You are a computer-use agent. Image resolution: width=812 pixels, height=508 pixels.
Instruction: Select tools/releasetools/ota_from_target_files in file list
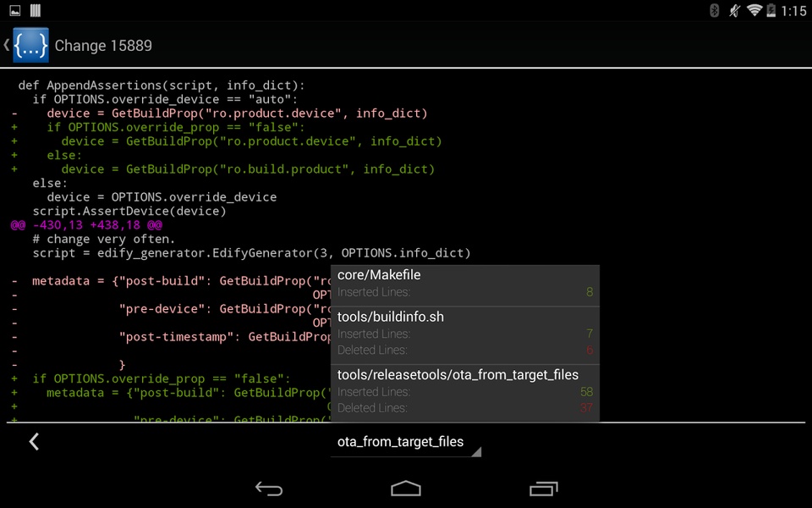pyautogui.click(x=465, y=391)
